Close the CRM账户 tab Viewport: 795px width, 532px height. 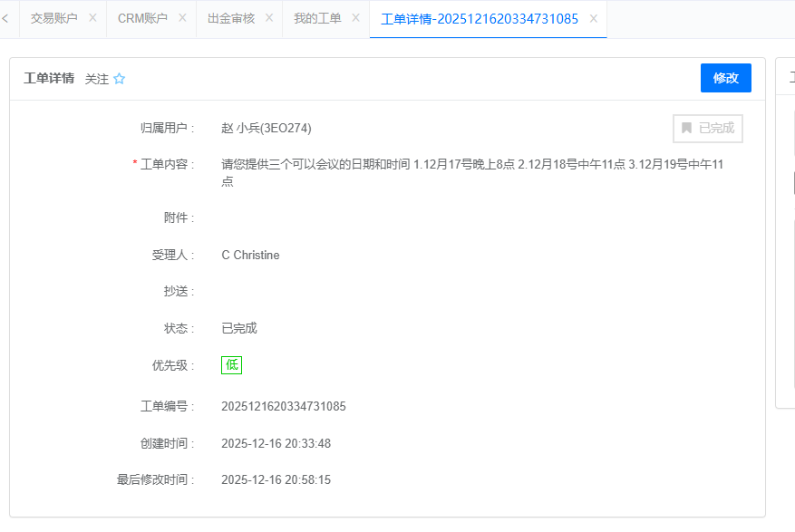coord(182,18)
